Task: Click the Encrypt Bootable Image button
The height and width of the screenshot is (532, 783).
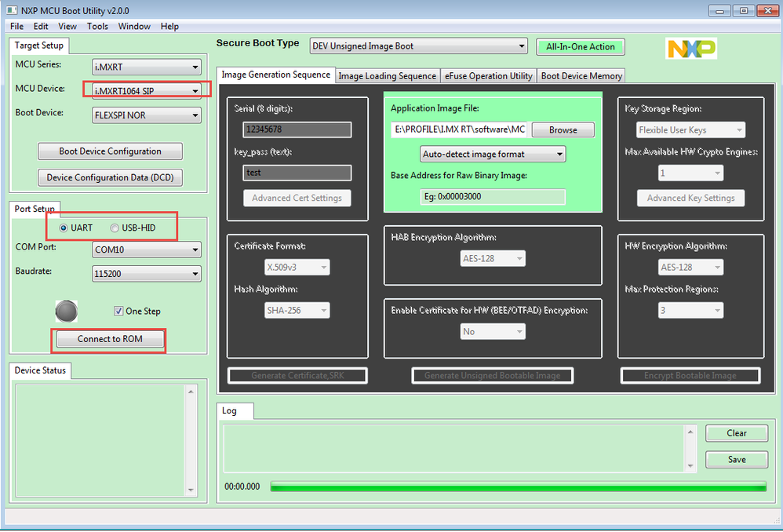Action: point(690,376)
